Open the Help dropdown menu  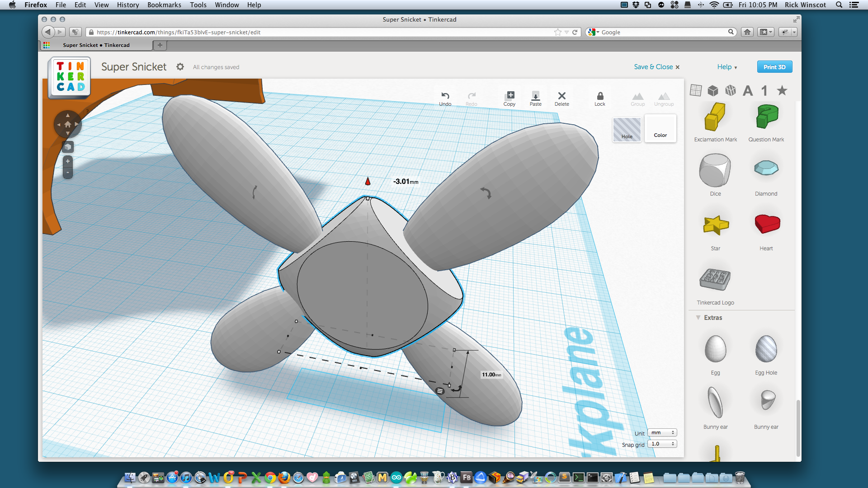pyautogui.click(x=727, y=67)
